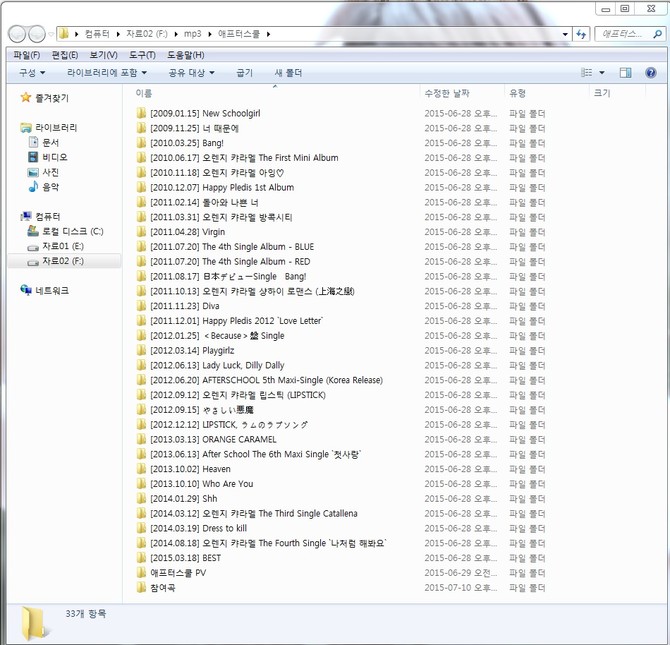Click the 사진 library icon
670x645 pixels.
point(33,172)
